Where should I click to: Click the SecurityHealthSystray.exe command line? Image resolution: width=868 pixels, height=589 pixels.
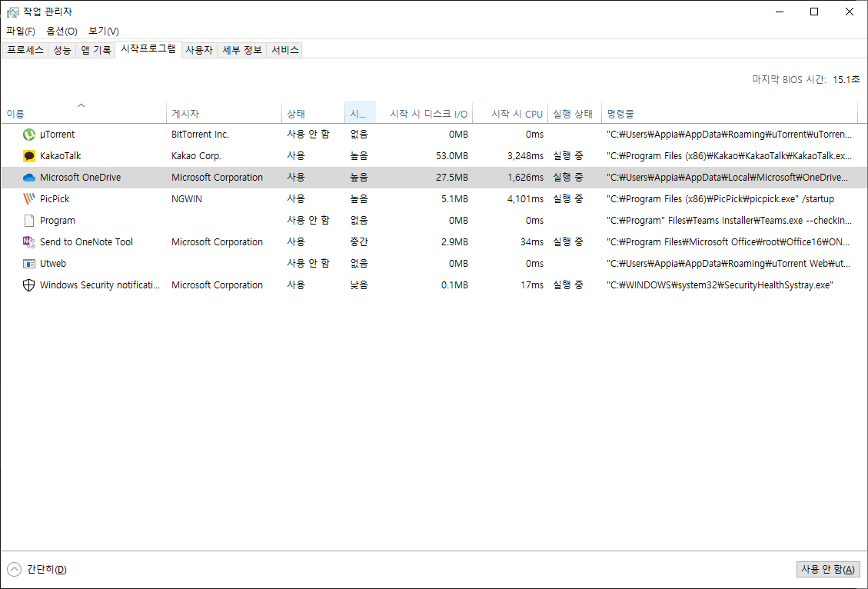tap(720, 285)
